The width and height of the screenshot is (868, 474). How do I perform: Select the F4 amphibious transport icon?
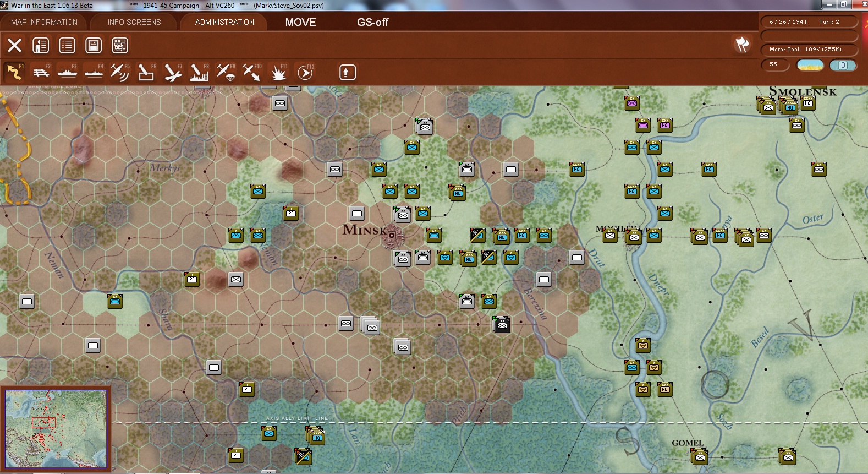pyautogui.click(x=94, y=72)
